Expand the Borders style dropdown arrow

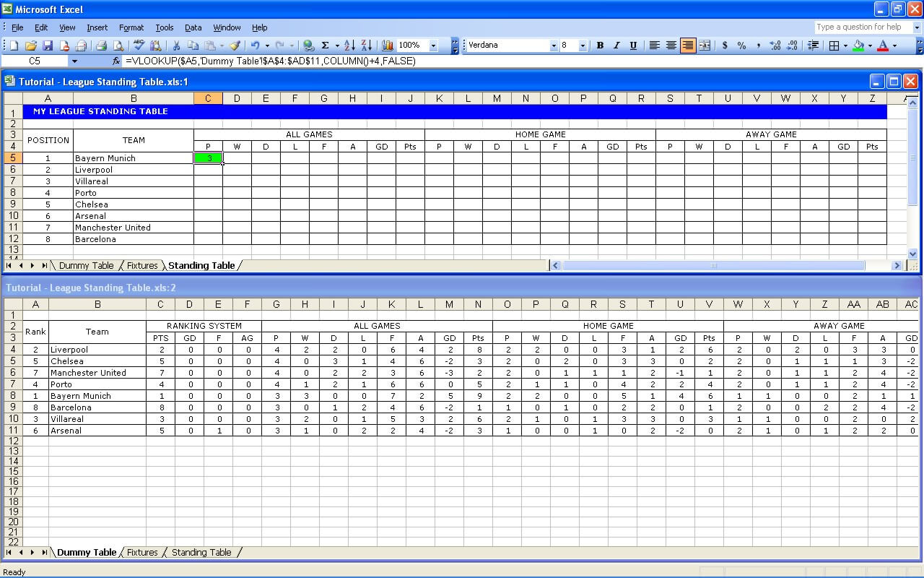coord(846,46)
